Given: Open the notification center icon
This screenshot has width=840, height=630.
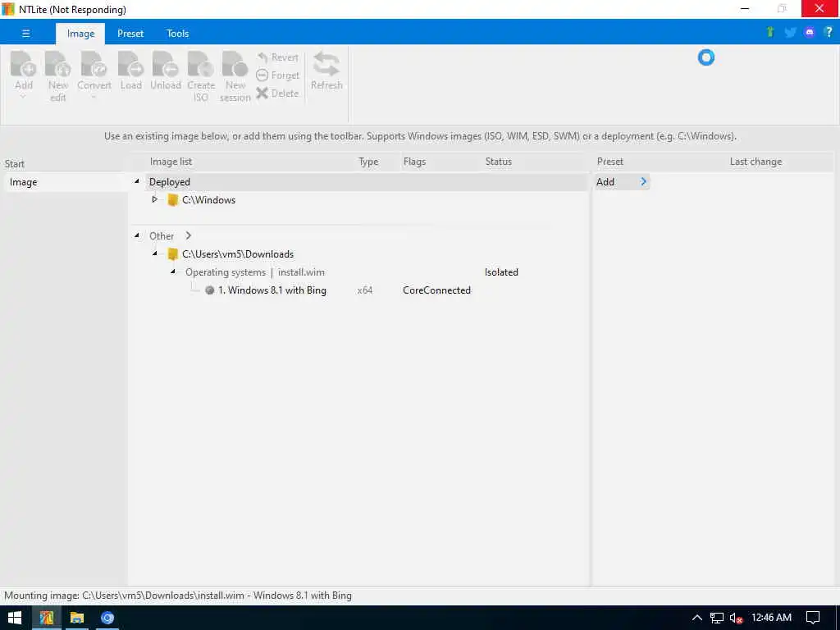Looking at the screenshot, I should click(x=813, y=618).
